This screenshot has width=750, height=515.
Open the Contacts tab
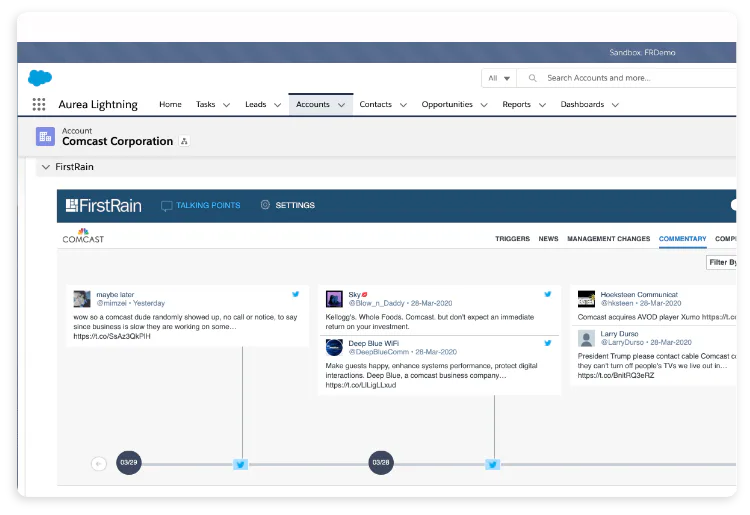[375, 104]
